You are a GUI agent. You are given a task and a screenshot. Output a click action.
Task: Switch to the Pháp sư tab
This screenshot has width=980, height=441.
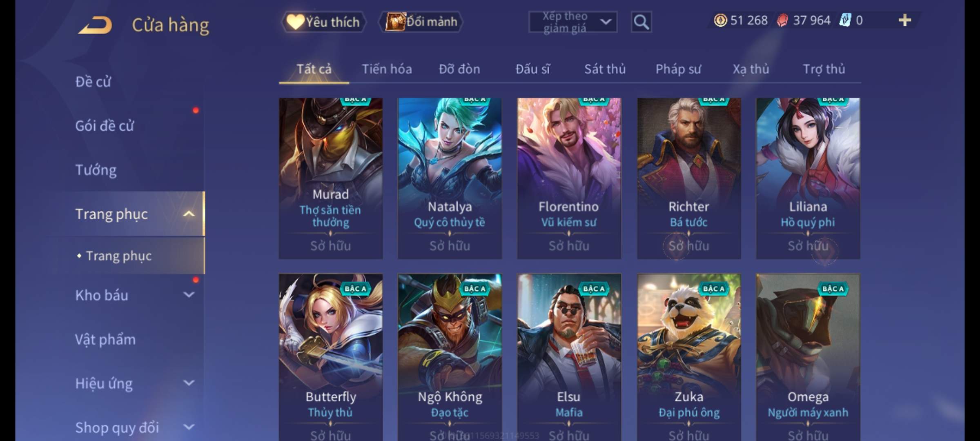[678, 69]
